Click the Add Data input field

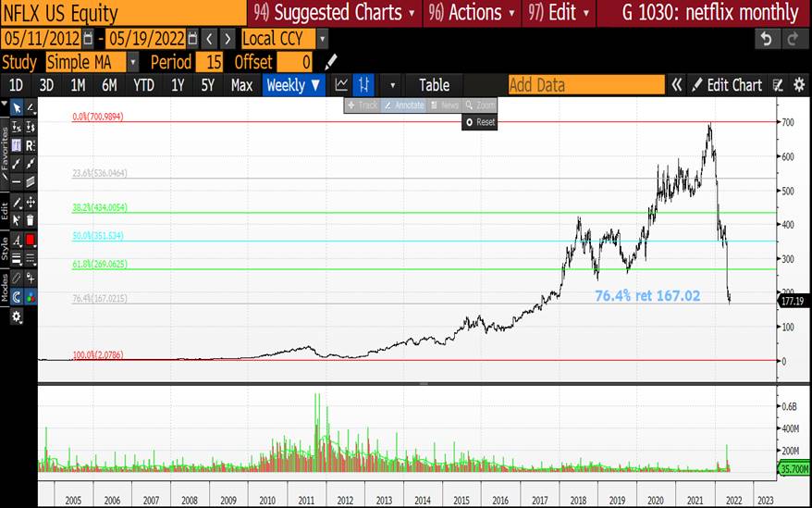click(x=585, y=85)
